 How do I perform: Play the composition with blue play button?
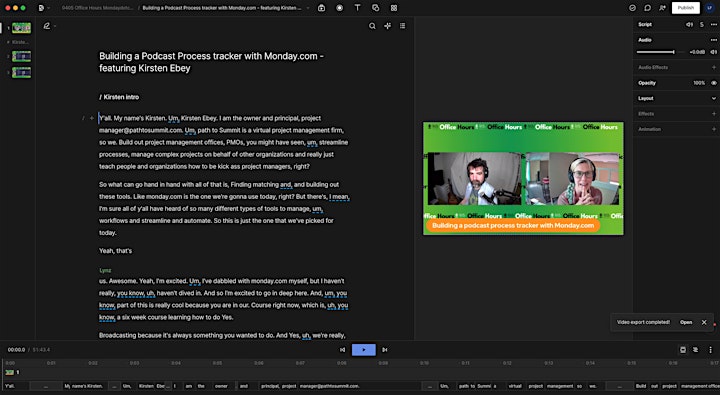click(x=364, y=350)
